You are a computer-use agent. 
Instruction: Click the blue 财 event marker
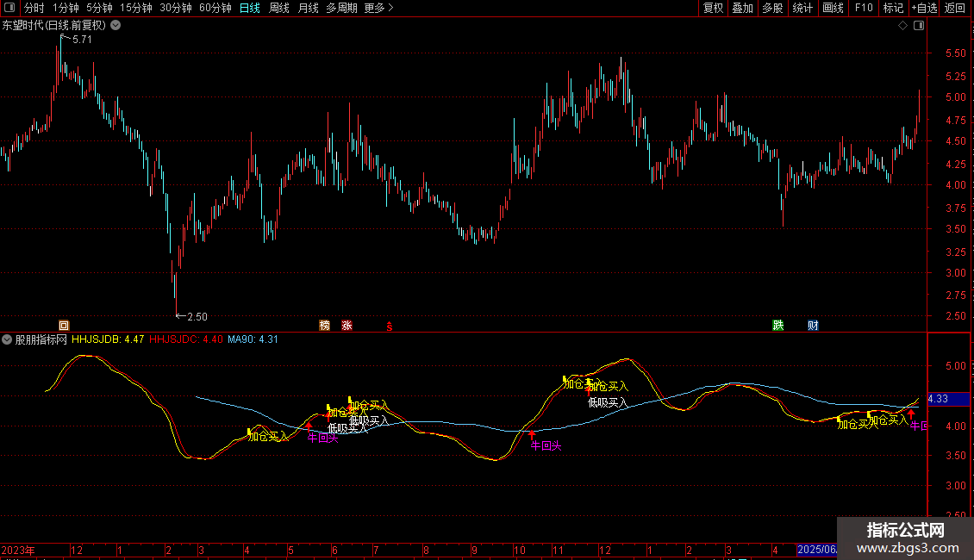click(x=813, y=326)
